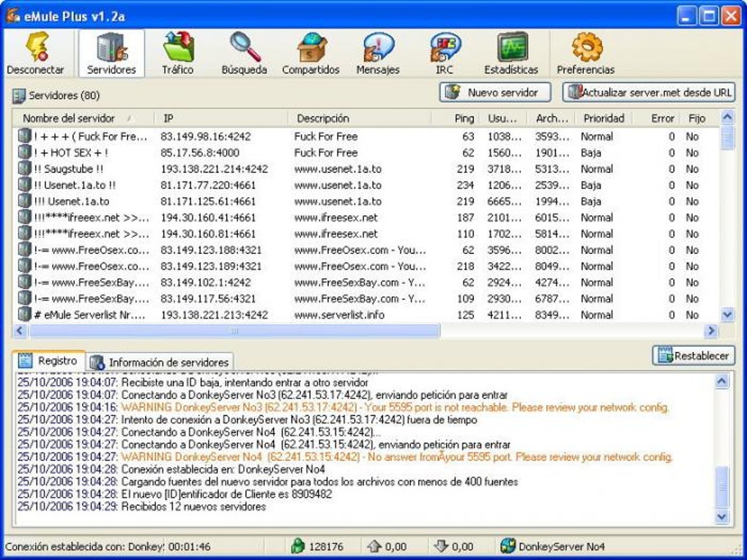Click the Servidores (80) list icon

[x=18, y=96]
